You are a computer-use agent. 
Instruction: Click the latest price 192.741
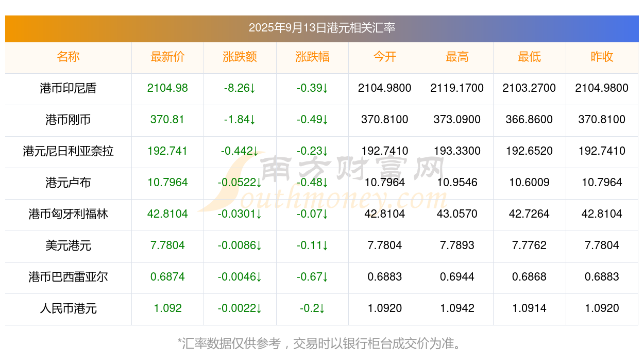tap(167, 151)
